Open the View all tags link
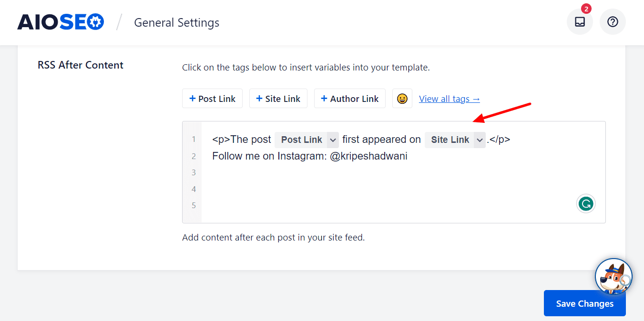Image resolution: width=644 pixels, height=321 pixels. (x=449, y=99)
